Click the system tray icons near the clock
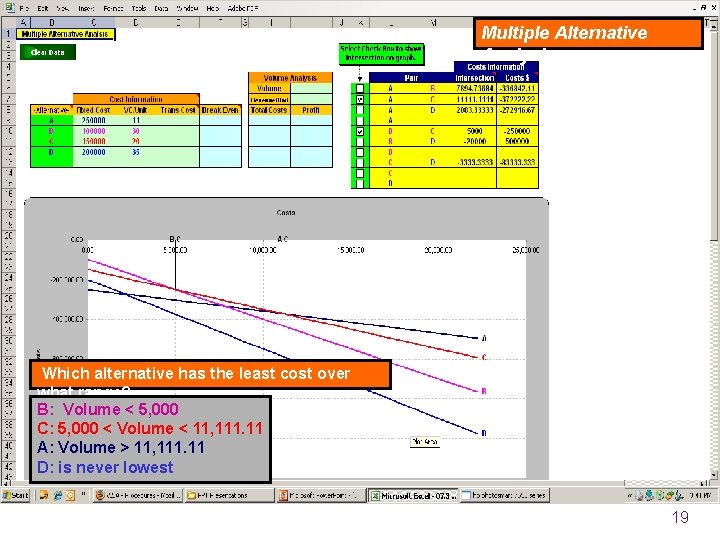The image size is (720, 540). point(659,495)
